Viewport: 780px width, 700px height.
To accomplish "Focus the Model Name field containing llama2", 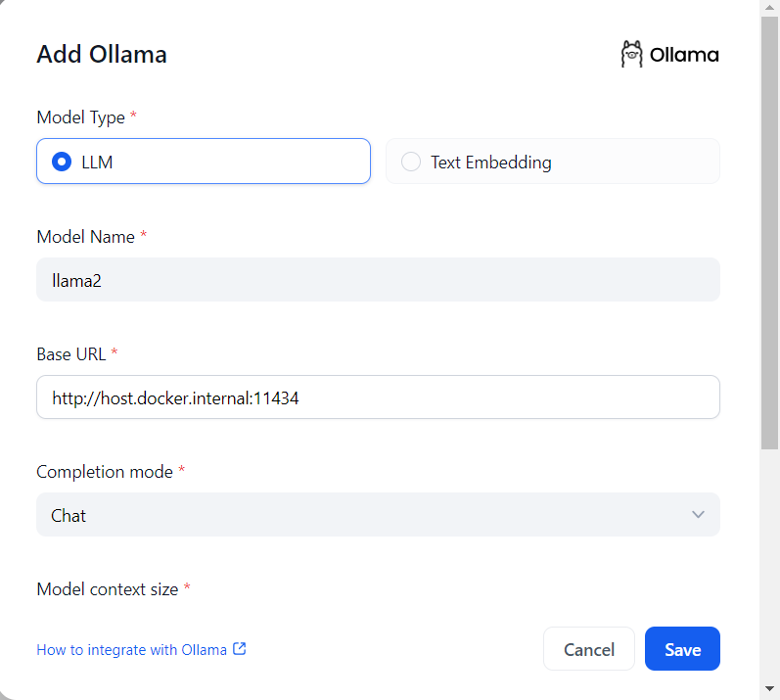I will 378,280.
